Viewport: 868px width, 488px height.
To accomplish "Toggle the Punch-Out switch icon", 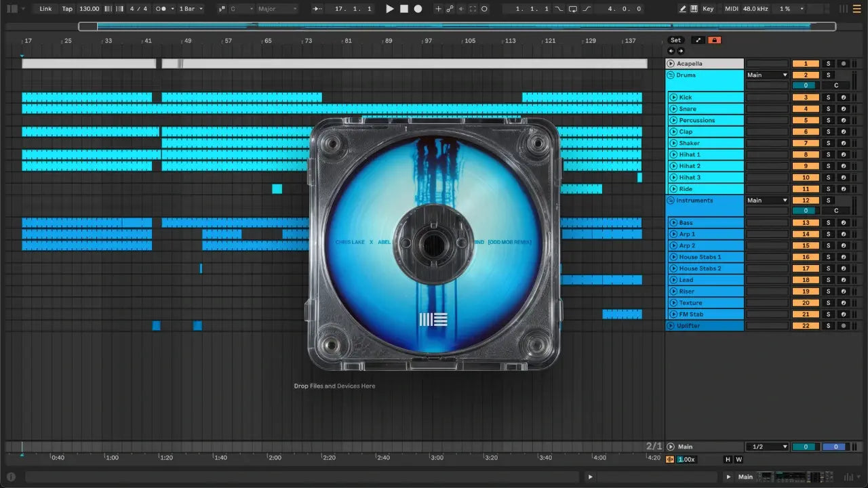I will [587, 9].
